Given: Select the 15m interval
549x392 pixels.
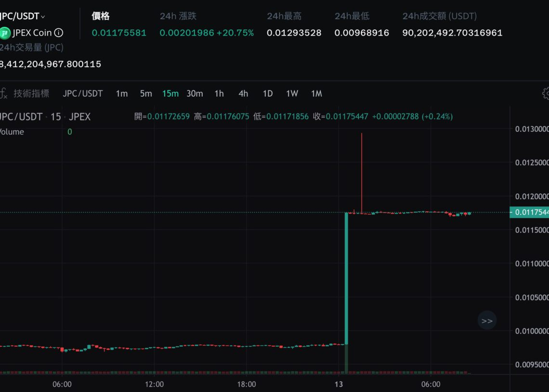Looking at the screenshot, I should (x=170, y=94).
